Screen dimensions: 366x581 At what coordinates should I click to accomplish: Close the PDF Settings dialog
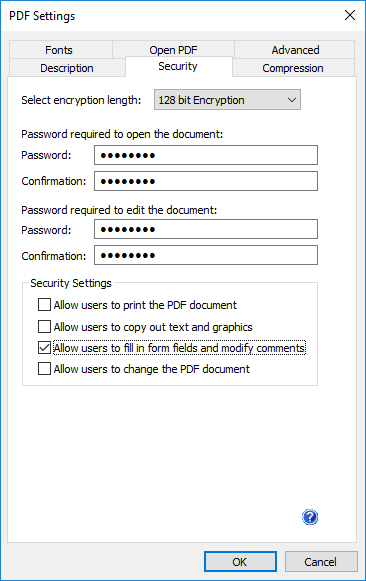point(350,15)
